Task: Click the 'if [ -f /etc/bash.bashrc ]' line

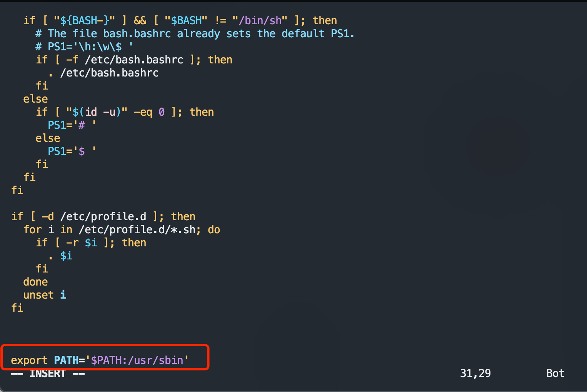Action: [x=134, y=60]
